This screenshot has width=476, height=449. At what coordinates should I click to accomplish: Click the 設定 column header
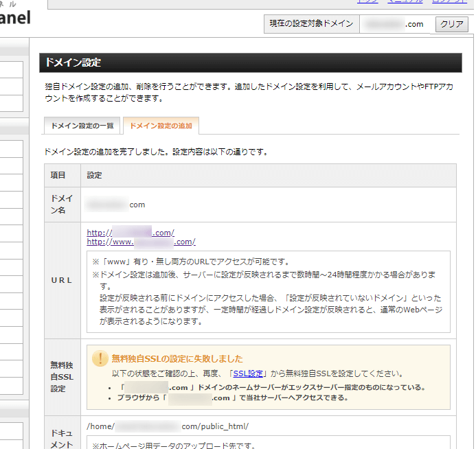click(x=95, y=175)
